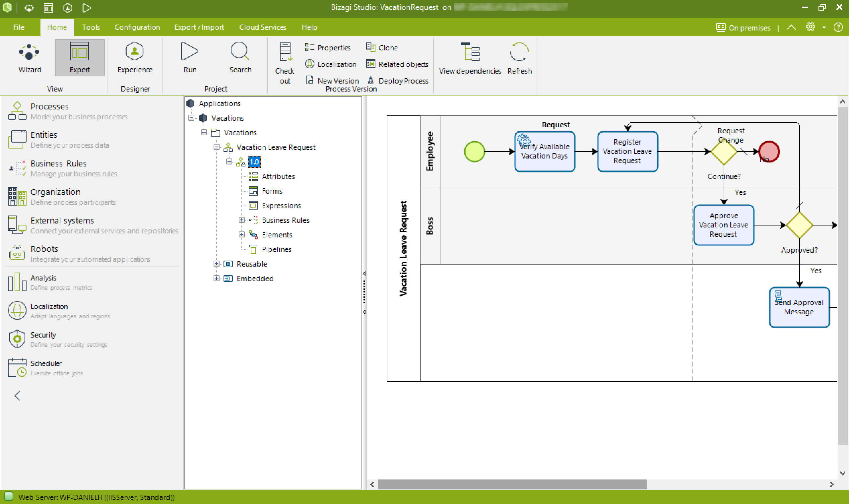Collapse Vacation Leave Request node
This screenshot has height=504, width=849.
pyautogui.click(x=216, y=147)
